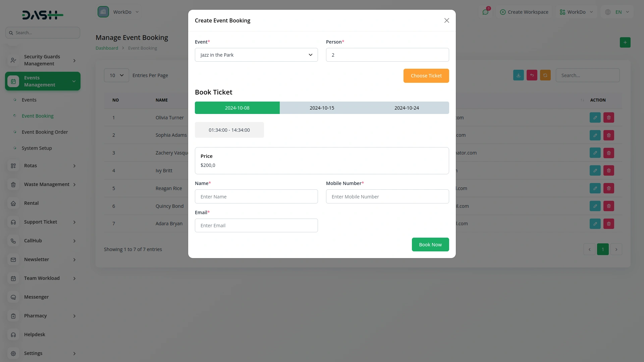Open the Event dropdown showing Jazz in the Park

click(x=256, y=55)
